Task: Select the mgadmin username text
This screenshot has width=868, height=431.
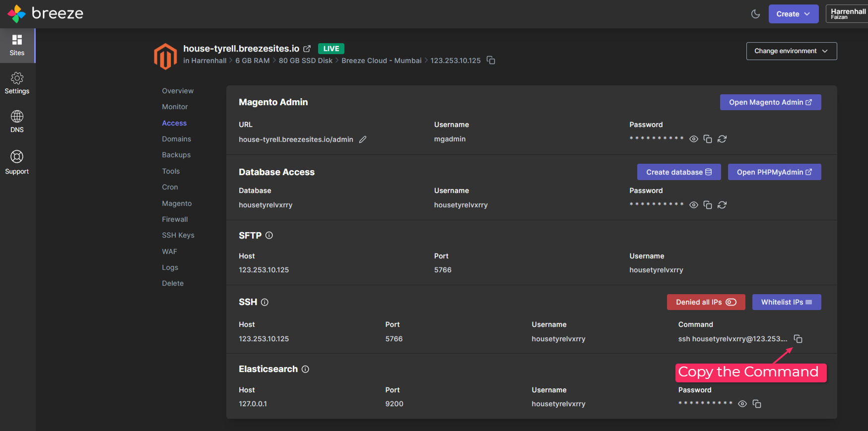Action: coord(450,139)
